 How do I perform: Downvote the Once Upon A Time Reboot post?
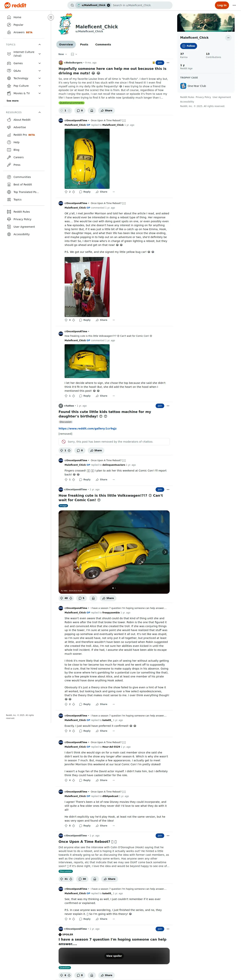(x=71, y=879)
